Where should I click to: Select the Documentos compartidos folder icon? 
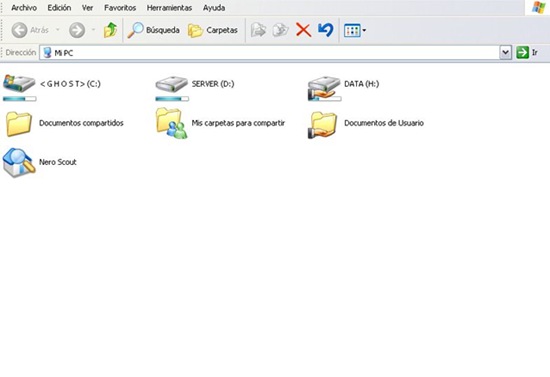[19, 123]
